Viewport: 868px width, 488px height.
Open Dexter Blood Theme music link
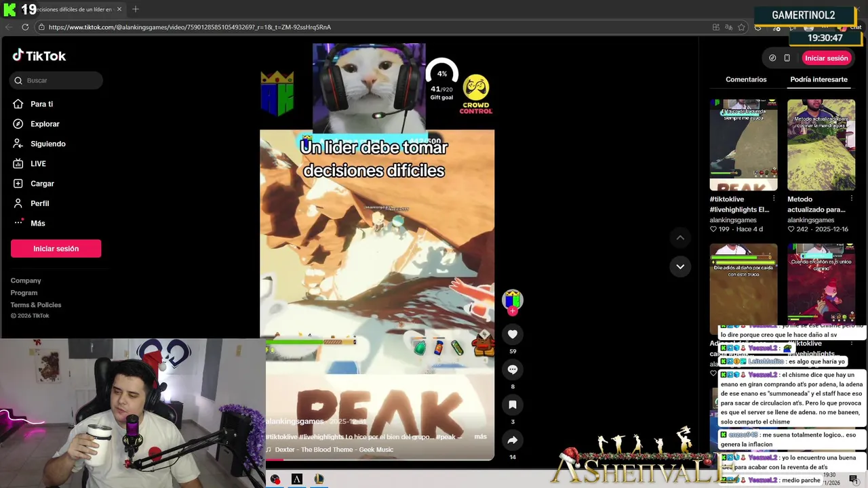click(330, 449)
